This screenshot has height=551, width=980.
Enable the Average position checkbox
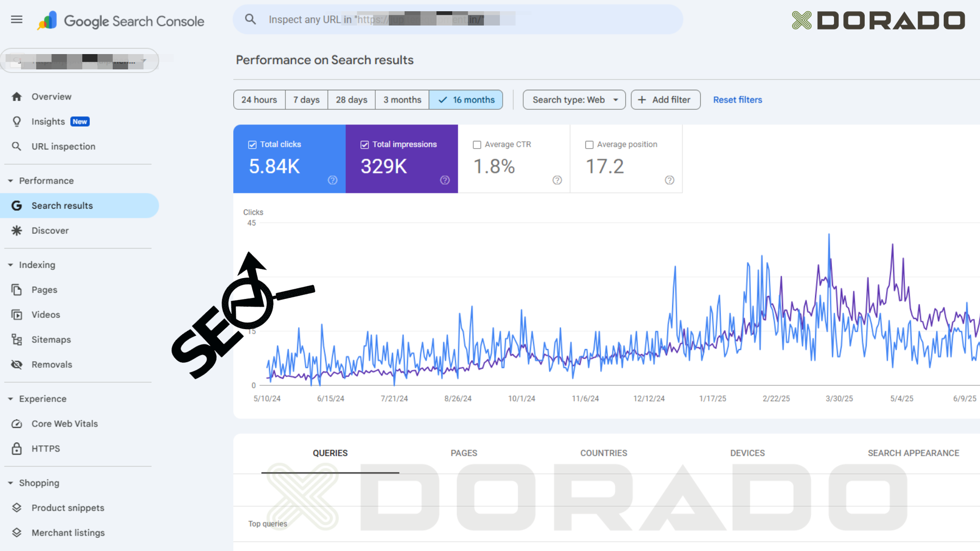(589, 145)
